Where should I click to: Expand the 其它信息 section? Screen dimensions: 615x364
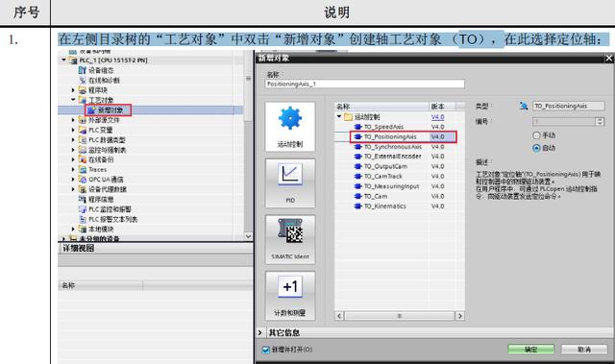tap(260, 332)
